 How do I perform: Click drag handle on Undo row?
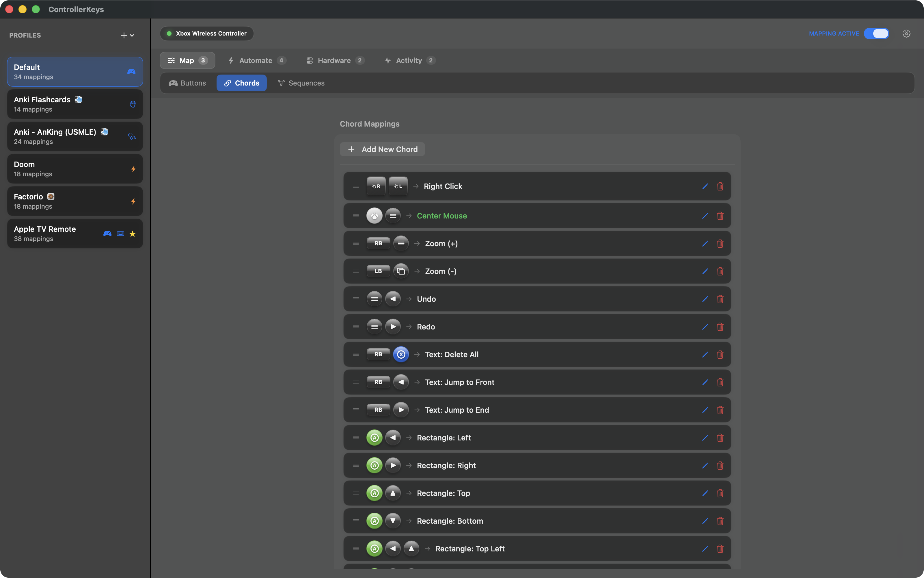[356, 299]
